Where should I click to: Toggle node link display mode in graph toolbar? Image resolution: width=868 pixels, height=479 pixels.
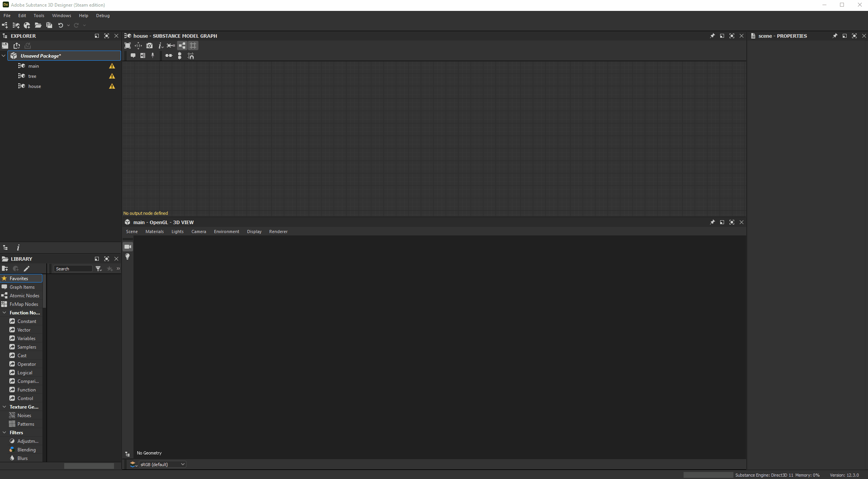tap(182, 46)
